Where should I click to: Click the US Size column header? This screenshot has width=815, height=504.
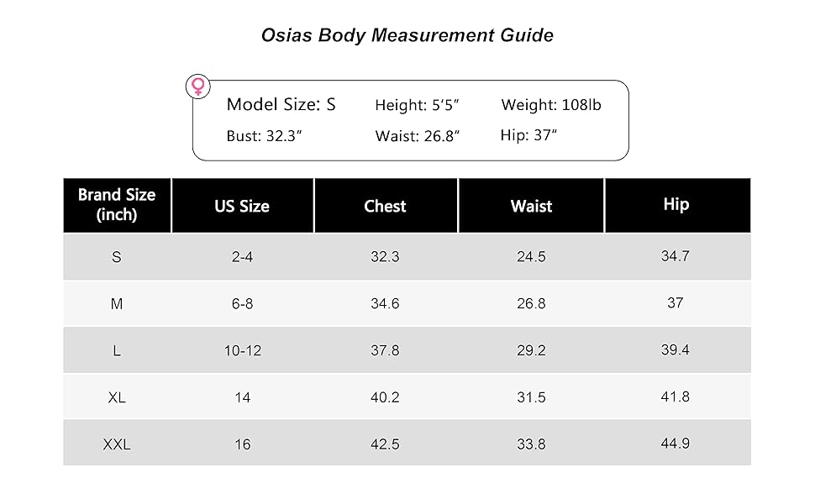click(x=242, y=206)
